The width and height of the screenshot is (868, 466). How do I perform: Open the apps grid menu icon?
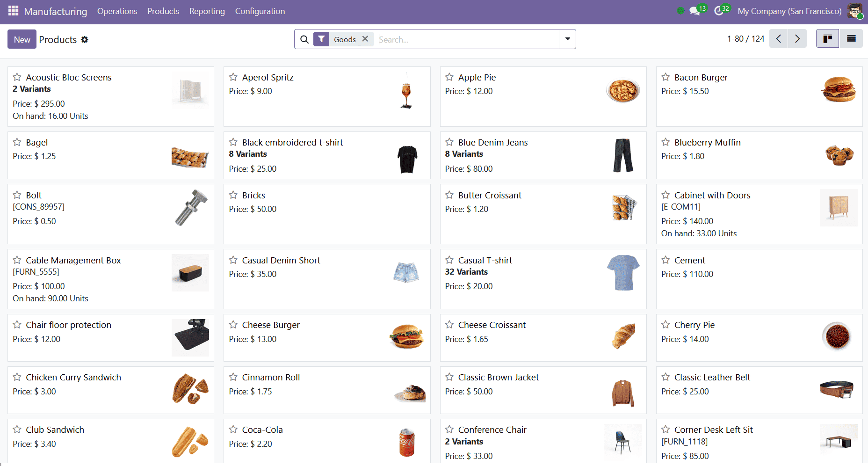13,11
